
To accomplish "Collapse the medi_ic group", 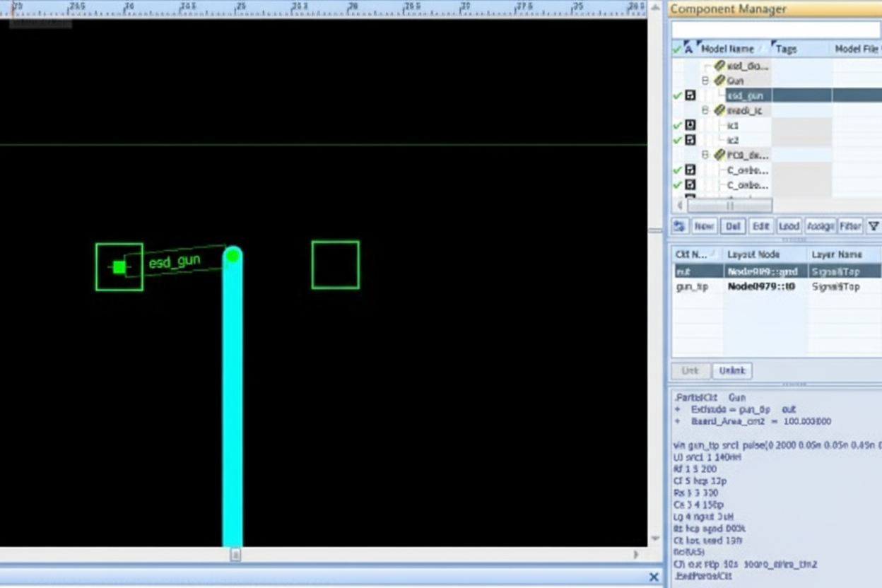I will (x=704, y=110).
